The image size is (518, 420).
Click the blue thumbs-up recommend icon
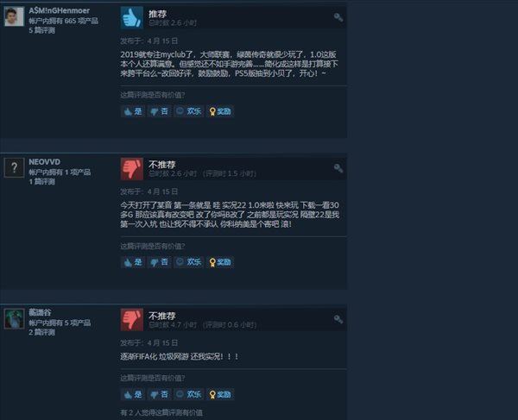tap(132, 17)
